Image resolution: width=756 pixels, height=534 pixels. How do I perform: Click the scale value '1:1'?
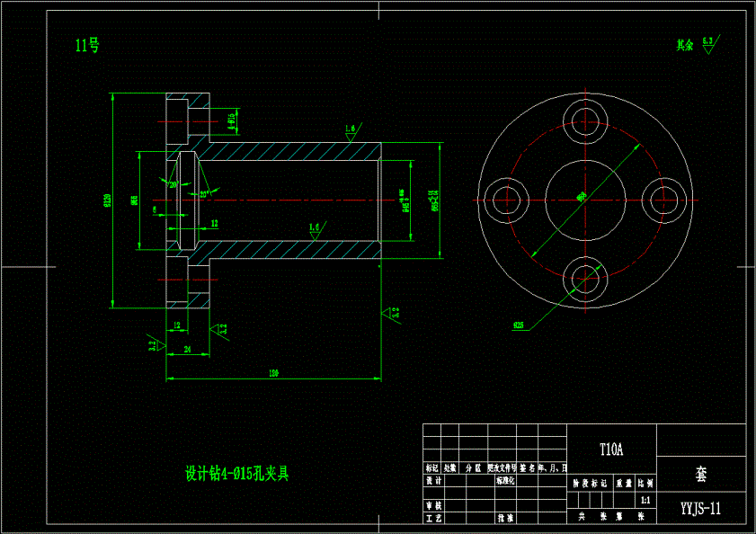(x=645, y=500)
